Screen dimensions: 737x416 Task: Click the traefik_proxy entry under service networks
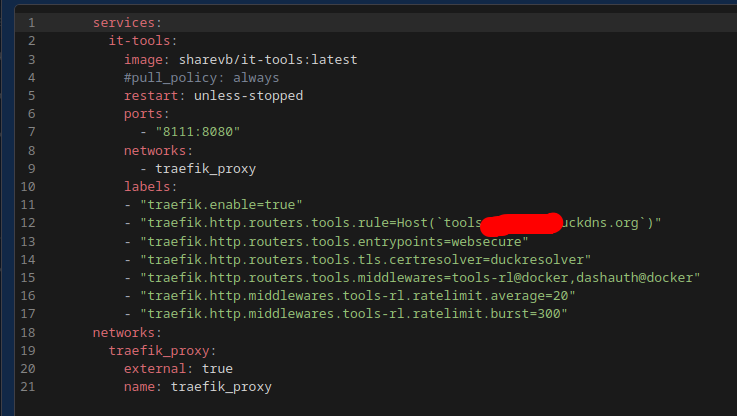205,169
